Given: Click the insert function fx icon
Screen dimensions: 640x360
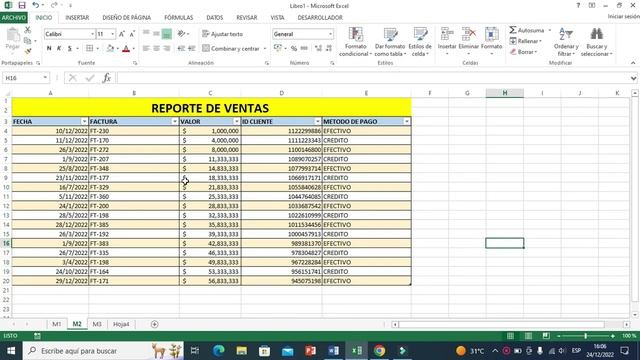Looking at the screenshot, I should 107,78.
